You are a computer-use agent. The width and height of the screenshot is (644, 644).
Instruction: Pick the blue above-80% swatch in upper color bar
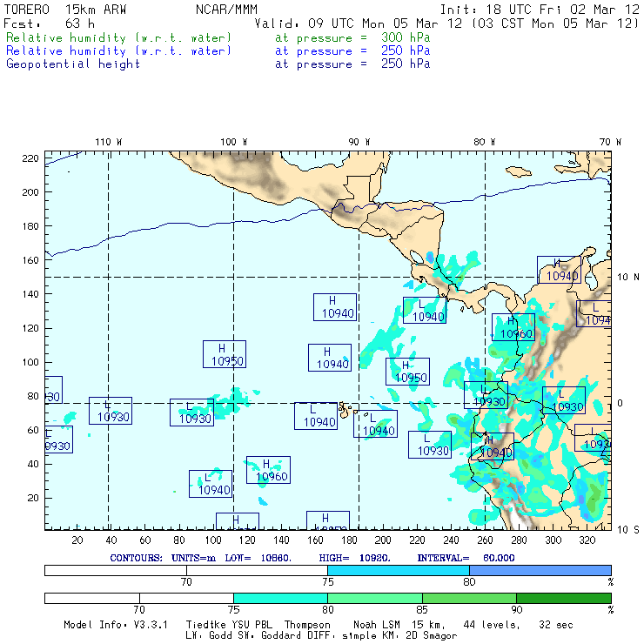pyautogui.click(x=540, y=569)
